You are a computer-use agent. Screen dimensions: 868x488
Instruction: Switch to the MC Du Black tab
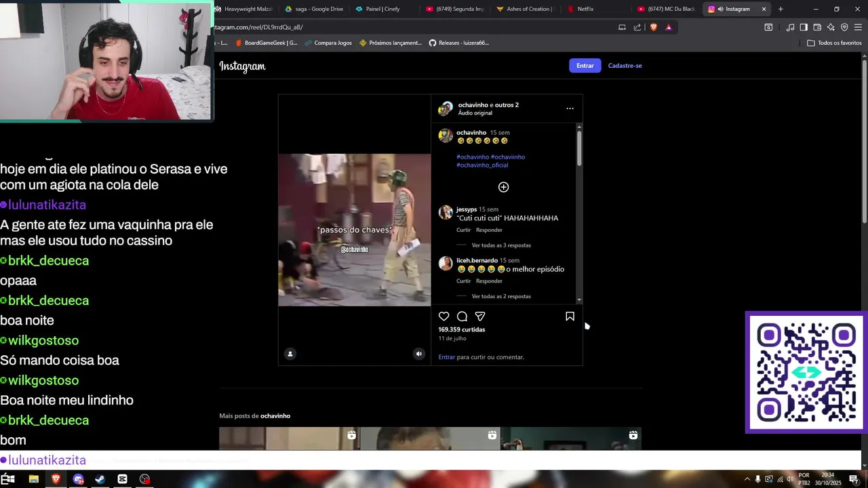pyautogui.click(x=666, y=9)
